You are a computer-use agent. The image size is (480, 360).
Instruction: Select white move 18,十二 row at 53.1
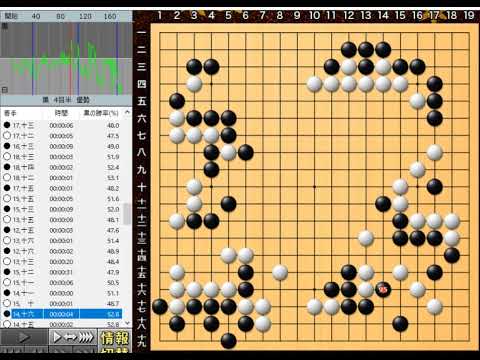click(62, 178)
